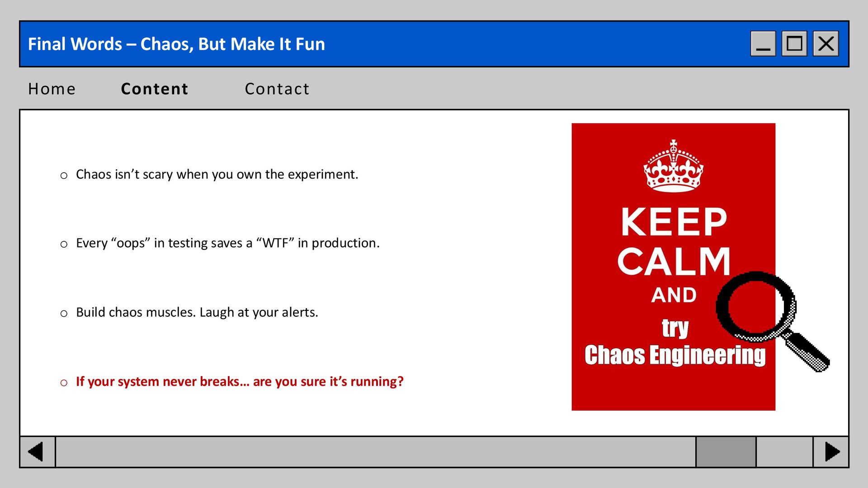Click the red highlighted system never breaks line

[240, 382]
